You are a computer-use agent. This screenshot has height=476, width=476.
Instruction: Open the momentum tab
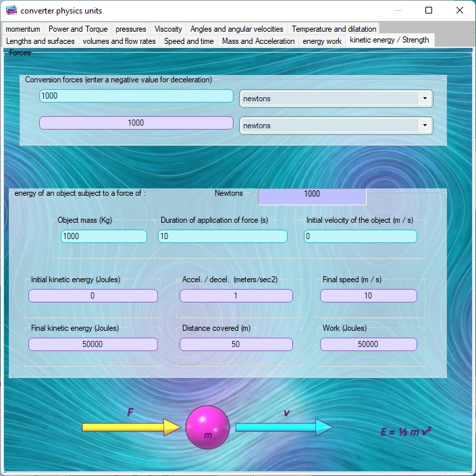click(23, 29)
